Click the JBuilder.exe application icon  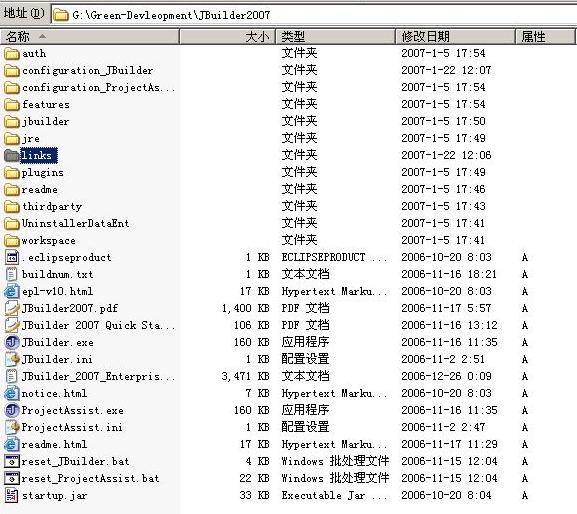pyautogui.click(x=12, y=343)
